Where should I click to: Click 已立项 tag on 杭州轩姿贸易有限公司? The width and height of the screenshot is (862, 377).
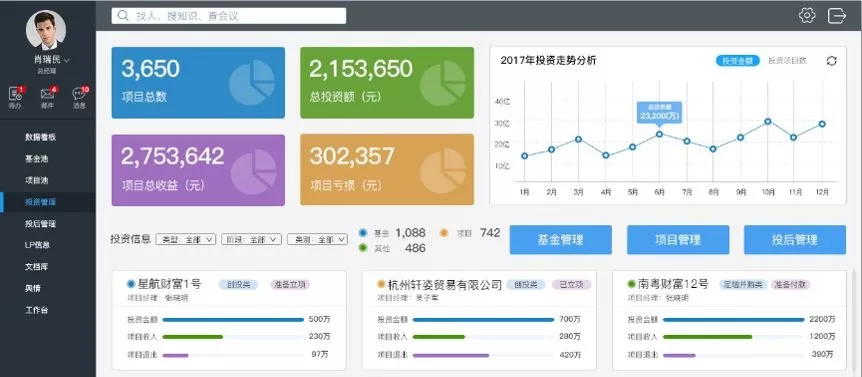[571, 285]
